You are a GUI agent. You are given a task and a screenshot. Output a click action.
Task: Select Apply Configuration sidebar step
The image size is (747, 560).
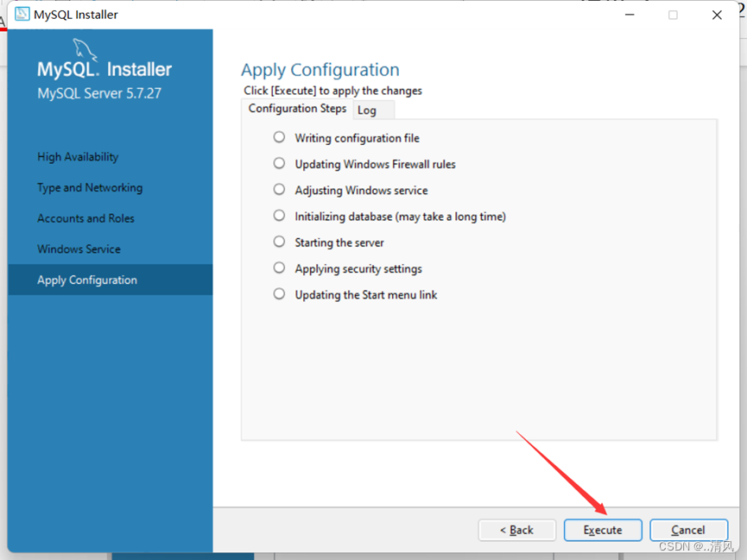tap(110, 280)
